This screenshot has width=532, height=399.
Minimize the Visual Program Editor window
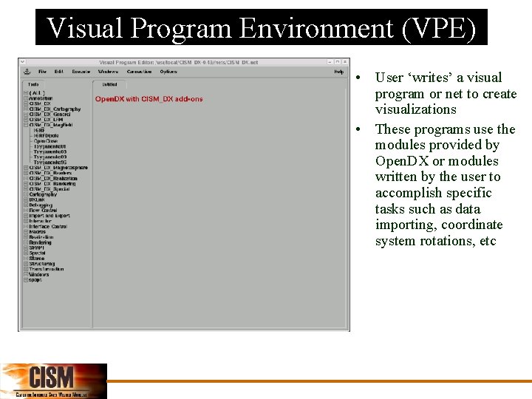330,62
